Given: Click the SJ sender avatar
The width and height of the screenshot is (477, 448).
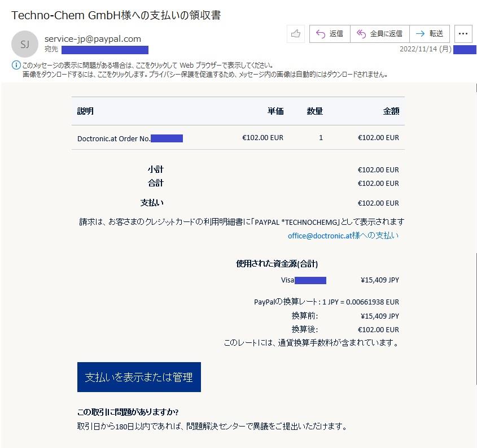Looking at the screenshot, I should pyautogui.click(x=25, y=44).
